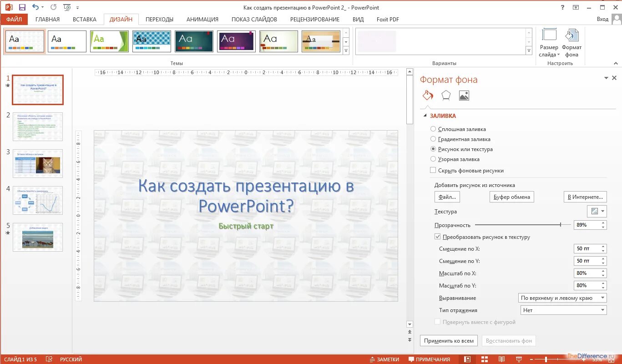Image resolution: width=622 pixels, height=364 pixels.
Task: Select Рисунок или текстура radio button
Action: click(433, 149)
